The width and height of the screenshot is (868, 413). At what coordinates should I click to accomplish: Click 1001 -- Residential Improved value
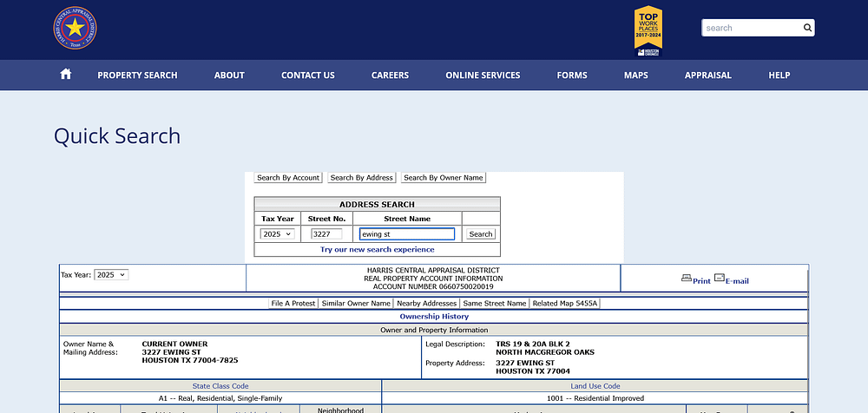pyautogui.click(x=595, y=398)
